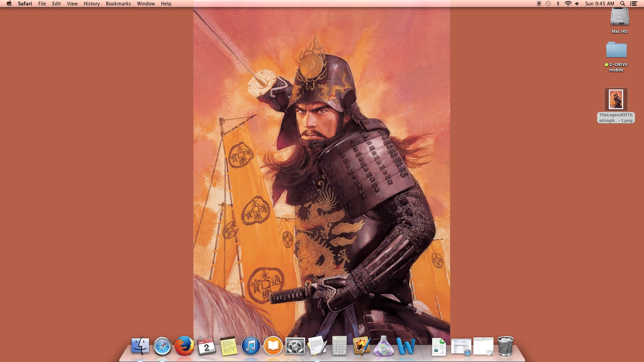Open the View menu

[x=72, y=4]
